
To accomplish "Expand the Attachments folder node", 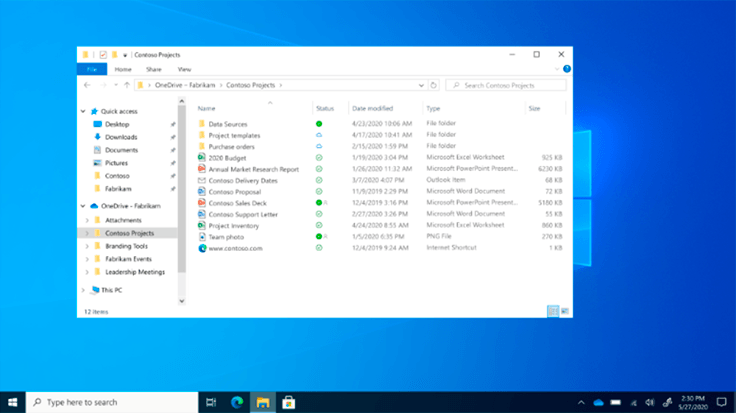I will (87, 220).
